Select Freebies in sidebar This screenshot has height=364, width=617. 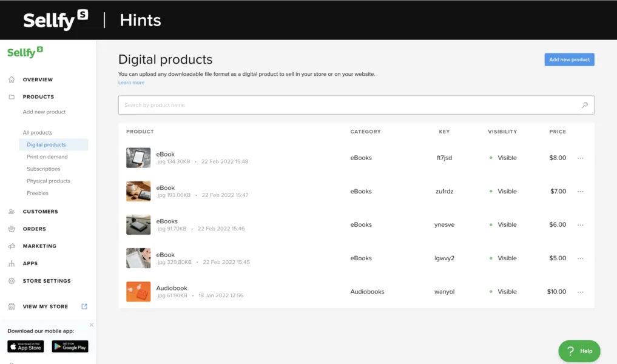[38, 193]
